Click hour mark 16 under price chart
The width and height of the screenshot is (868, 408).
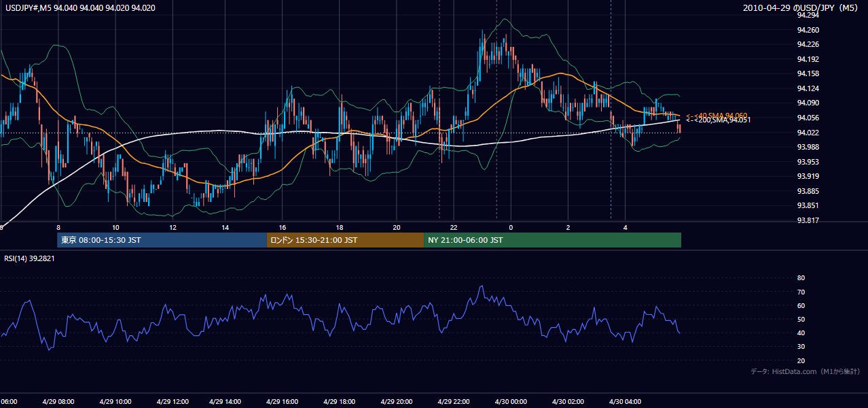(283, 227)
